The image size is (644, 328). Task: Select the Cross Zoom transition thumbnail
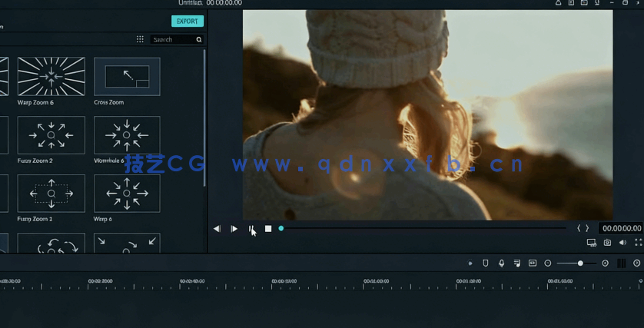click(127, 76)
